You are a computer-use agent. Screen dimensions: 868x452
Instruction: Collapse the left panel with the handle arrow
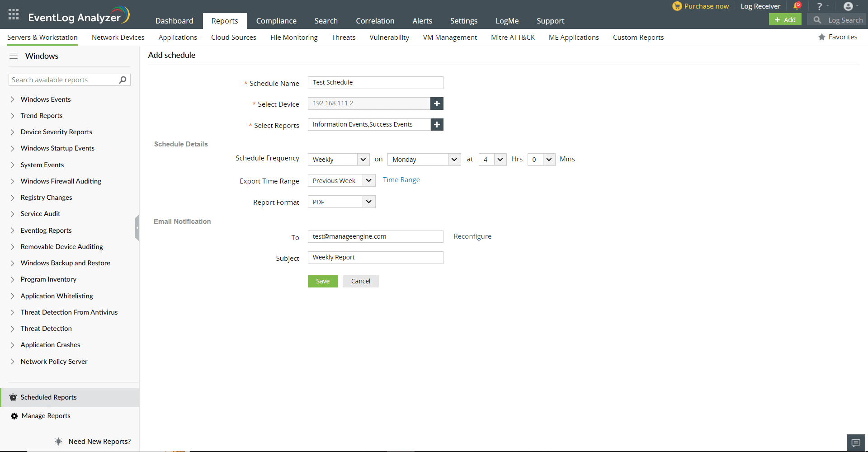coord(137,228)
